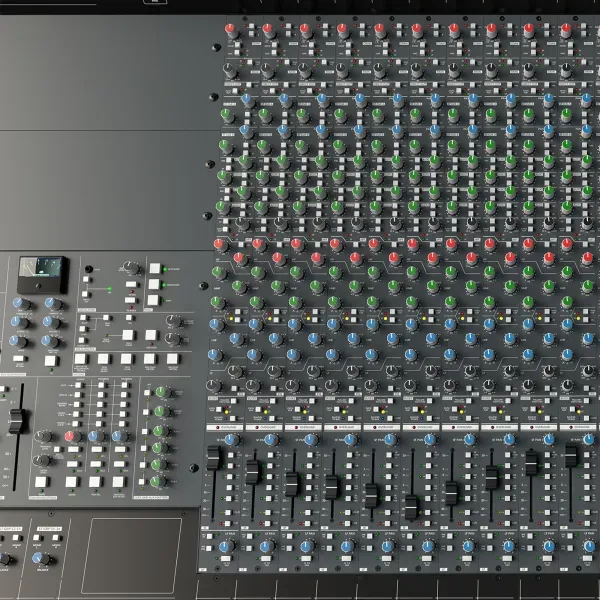Grab the channel 6 fader cap
The width and height of the screenshot is (600, 600).
(411, 507)
